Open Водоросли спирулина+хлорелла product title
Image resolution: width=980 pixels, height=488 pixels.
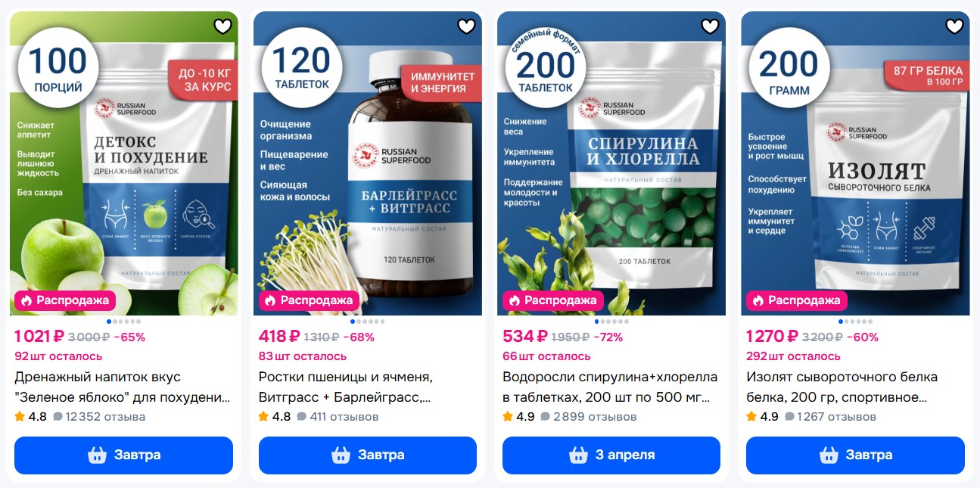coord(610,387)
